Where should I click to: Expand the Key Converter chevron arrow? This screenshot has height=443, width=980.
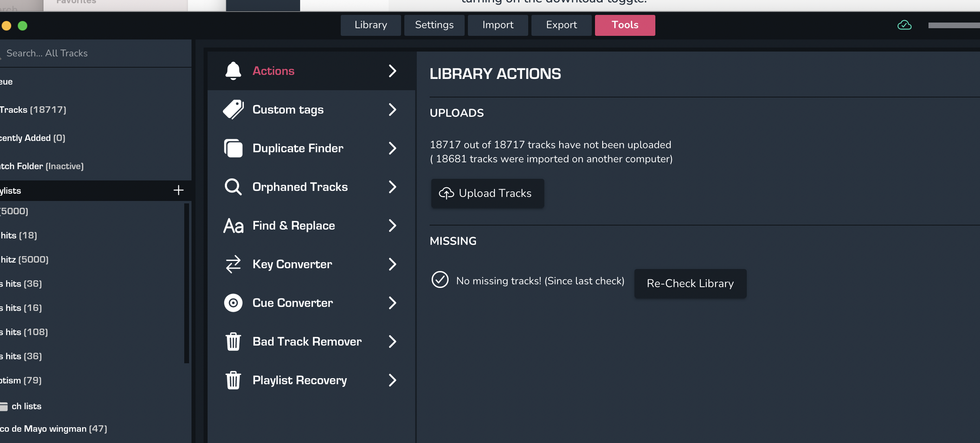click(392, 264)
